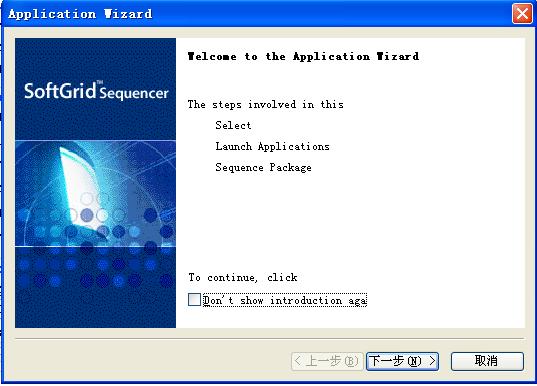Click the 'Select' step text
Screen dimensions: 537x386
(233, 125)
